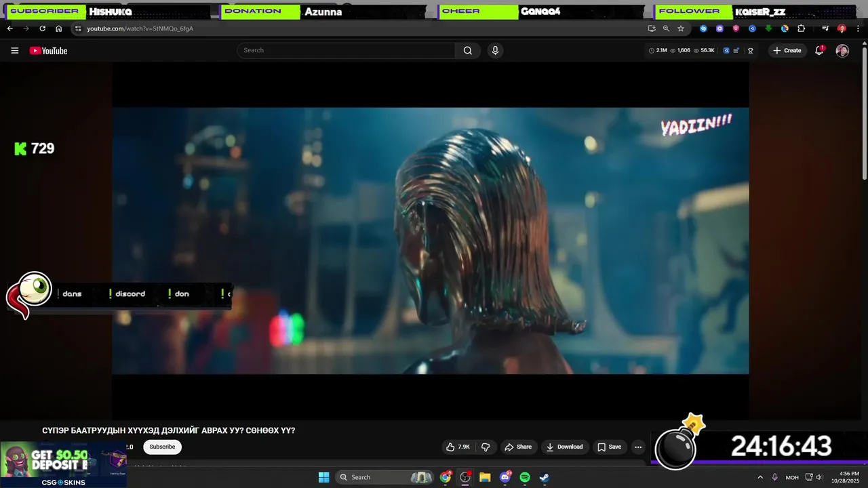Open the tray volume and network icons
Screen dimensions: 868x488
coord(814,477)
